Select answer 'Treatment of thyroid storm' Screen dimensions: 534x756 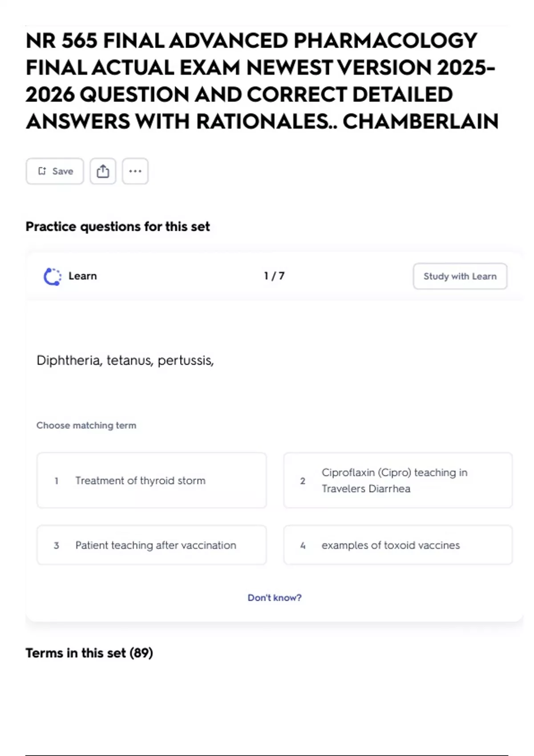(152, 480)
